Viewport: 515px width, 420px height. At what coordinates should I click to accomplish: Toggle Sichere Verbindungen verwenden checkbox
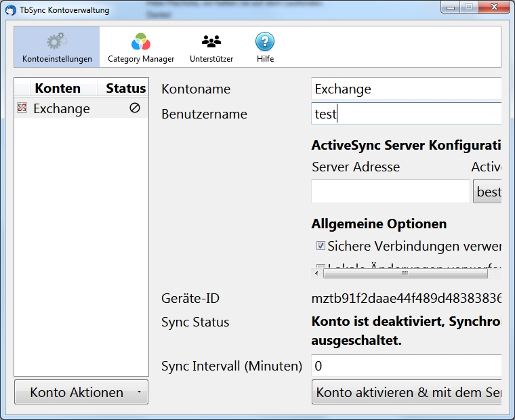(321, 246)
